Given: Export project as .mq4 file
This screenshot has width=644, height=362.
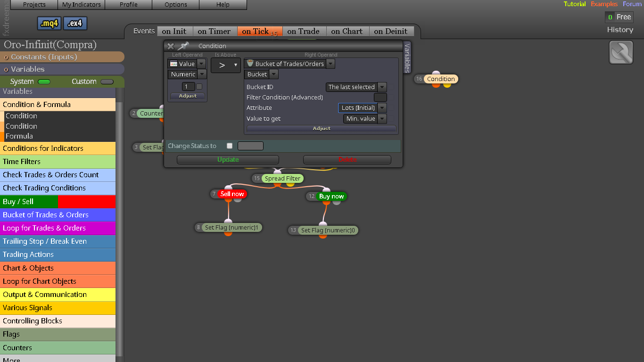Looking at the screenshot, I should click(x=49, y=24).
